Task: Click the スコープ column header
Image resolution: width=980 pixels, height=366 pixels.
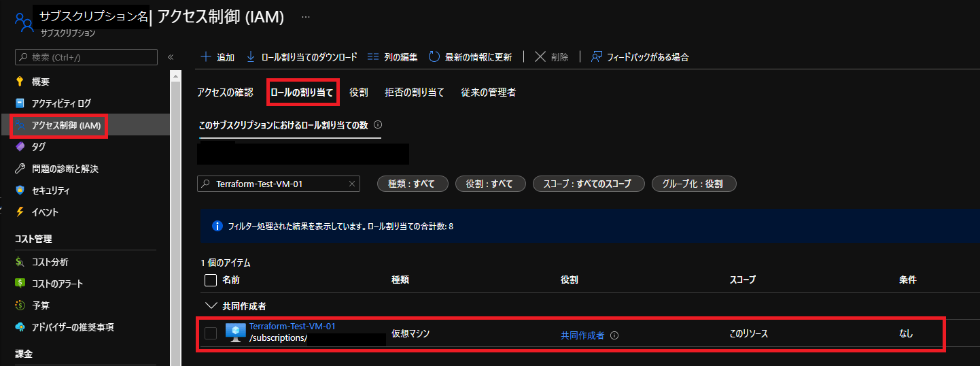Action: (x=742, y=280)
